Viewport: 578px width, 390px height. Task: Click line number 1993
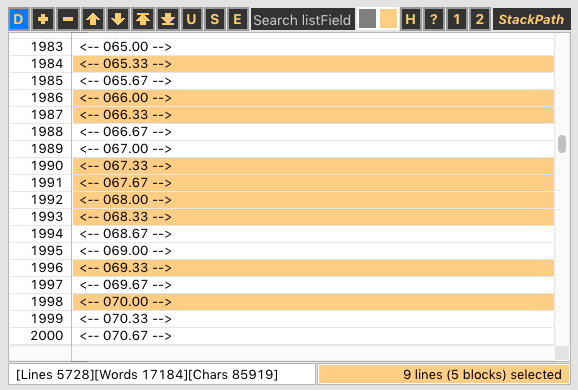pyautogui.click(x=47, y=216)
